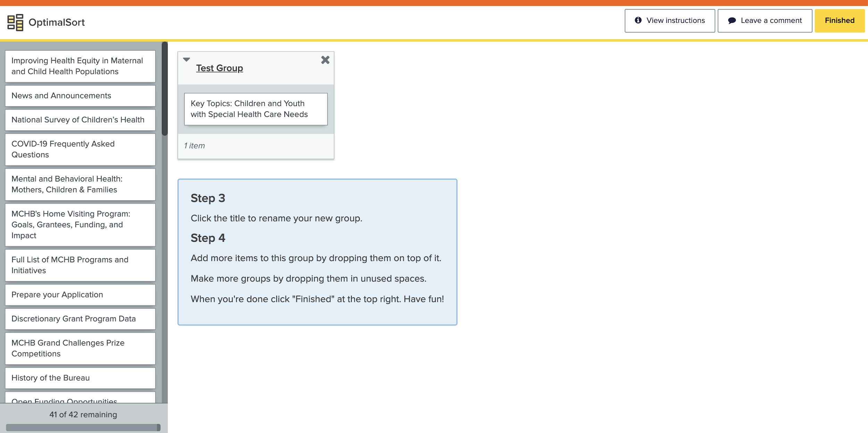Collapse Test Group using the triangle arrow
The height and width of the screenshot is (433, 868).
pos(186,60)
